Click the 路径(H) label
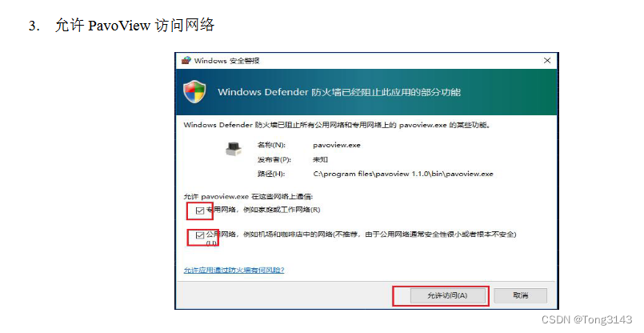 (x=271, y=174)
